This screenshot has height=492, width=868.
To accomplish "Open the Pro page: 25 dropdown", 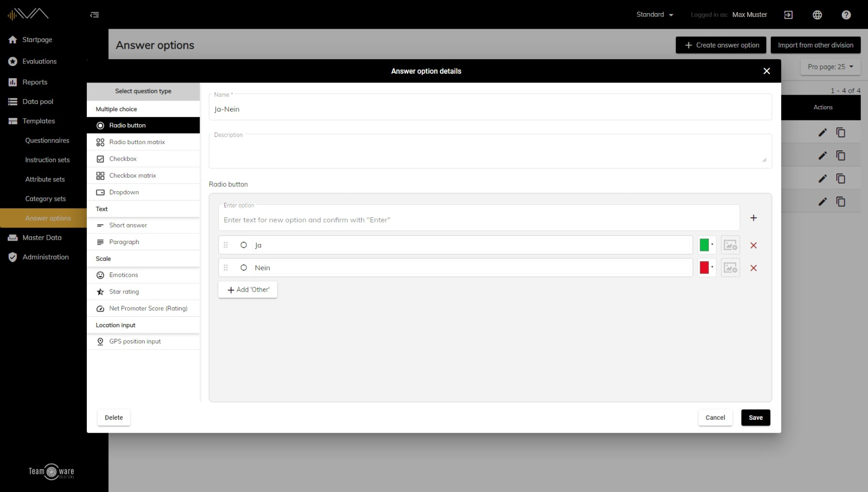I will [x=830, y=67].
